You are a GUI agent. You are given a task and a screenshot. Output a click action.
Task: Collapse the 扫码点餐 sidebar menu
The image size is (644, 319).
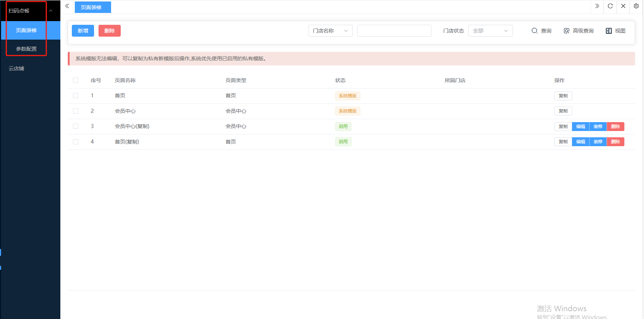point(51,11)
